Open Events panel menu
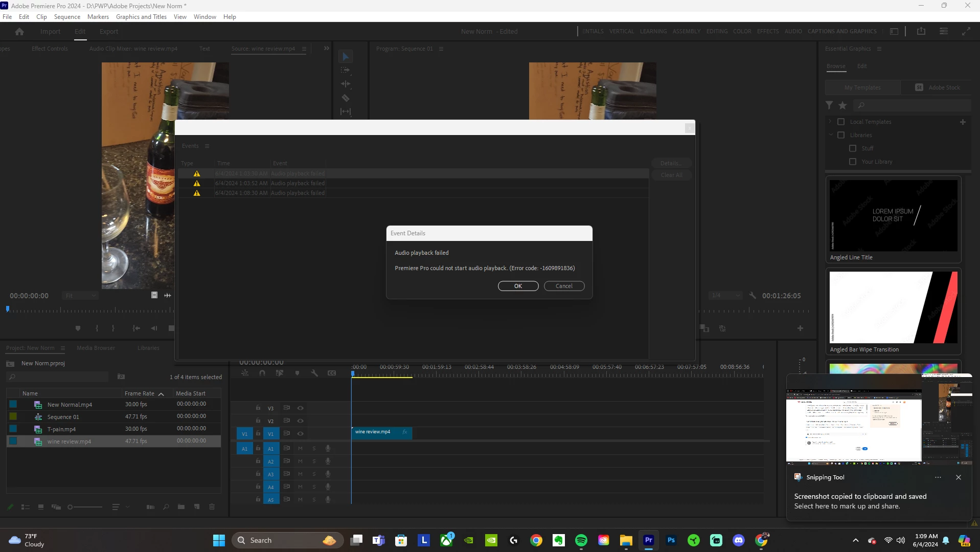The height and width of the screenshot is (552, 980). click(x=207, y=146)
